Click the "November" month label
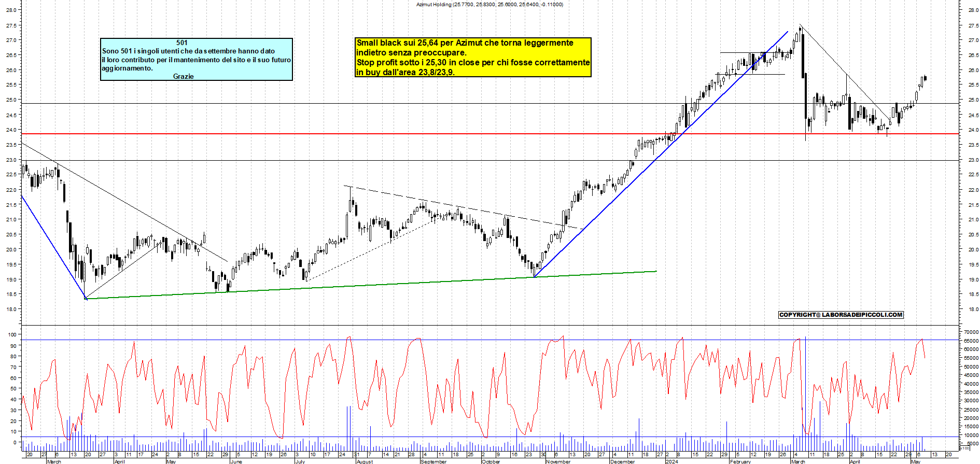 pyautogui.click(x=558, y=461)
